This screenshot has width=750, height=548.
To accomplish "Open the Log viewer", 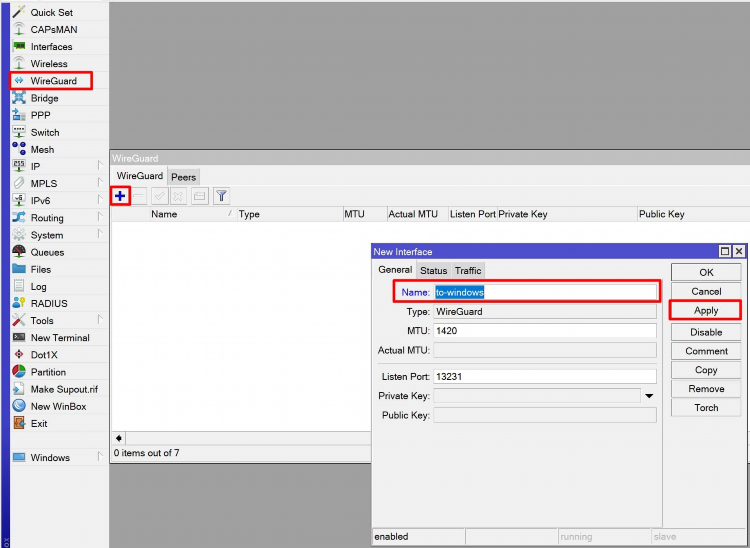I will tap(38, 286).
